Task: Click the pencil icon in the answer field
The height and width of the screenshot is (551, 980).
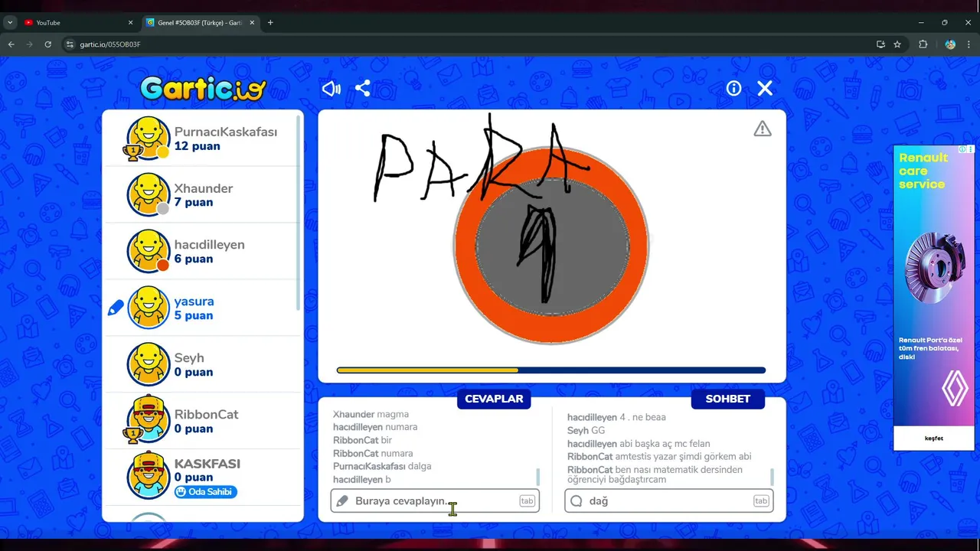Action: [343, 501]
